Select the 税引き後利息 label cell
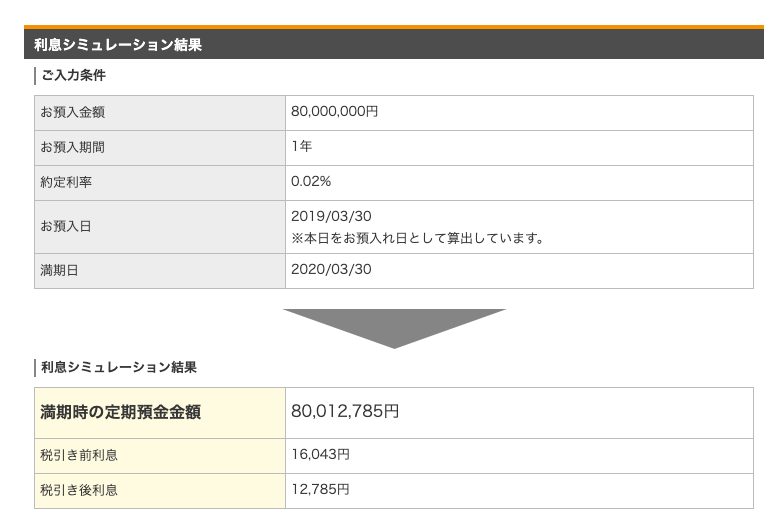 (x=160, y=490)
